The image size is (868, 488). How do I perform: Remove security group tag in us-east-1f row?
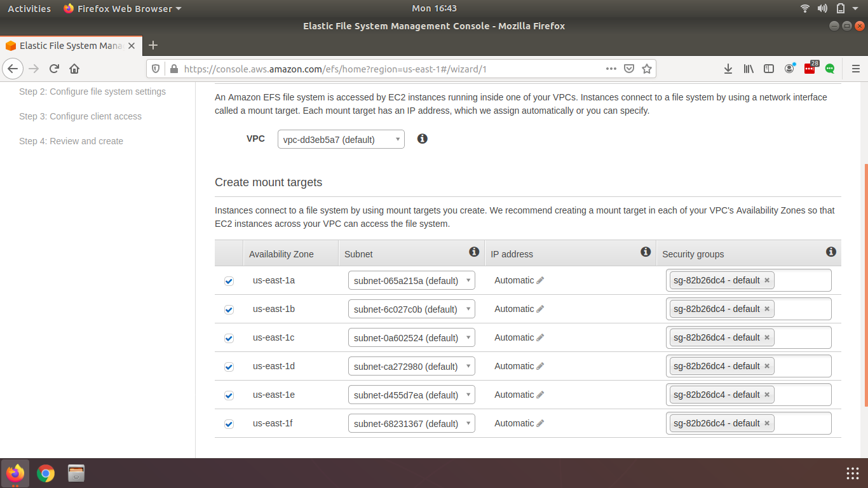pyautogui.click(x=767, y=423)
